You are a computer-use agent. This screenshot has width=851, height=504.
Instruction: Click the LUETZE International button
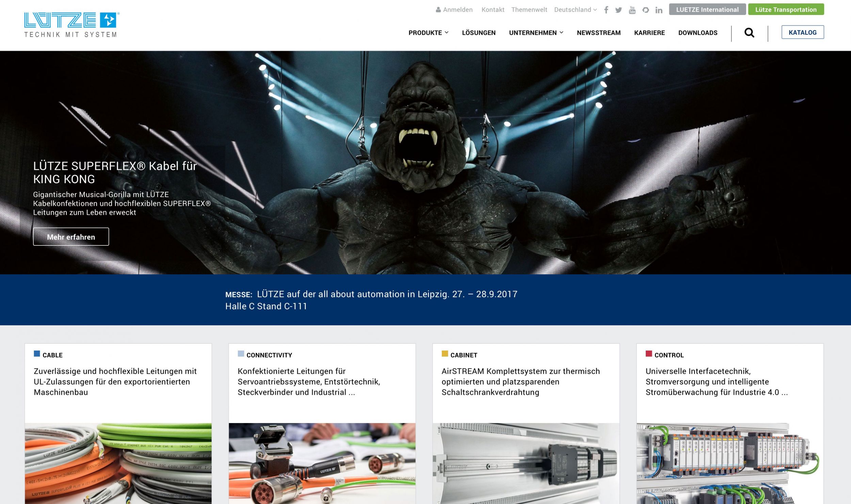[x=707, y=10]
